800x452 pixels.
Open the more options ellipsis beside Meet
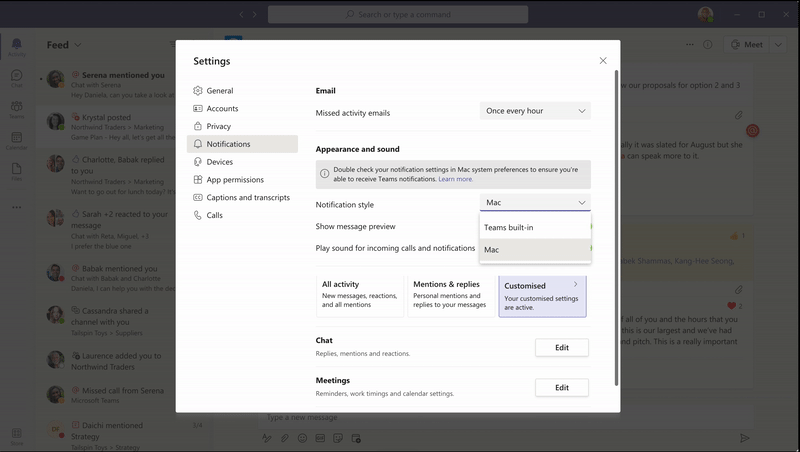tap(690, 44)
